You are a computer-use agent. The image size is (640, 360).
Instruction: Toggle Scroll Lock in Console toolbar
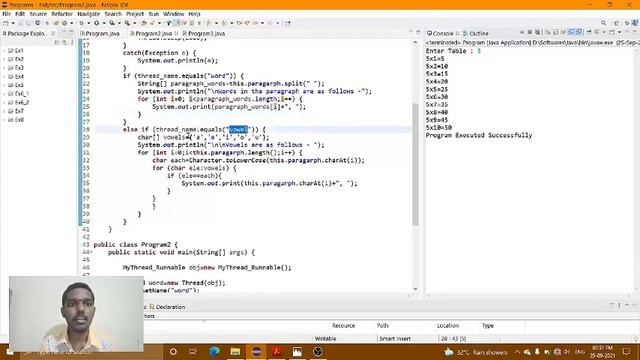[x=555, y=32]
